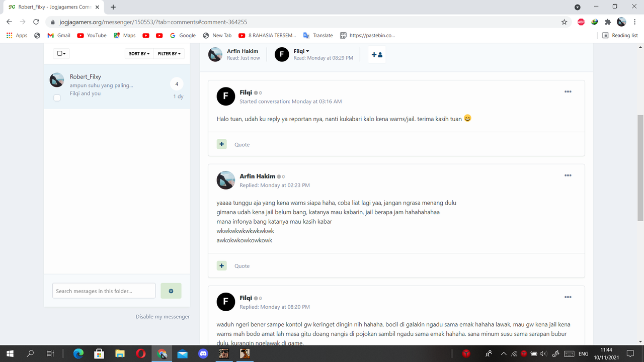Viewport: 644px width, 362px height.
Task: Open Discord from the taskbar
Action: click(203, 354)
